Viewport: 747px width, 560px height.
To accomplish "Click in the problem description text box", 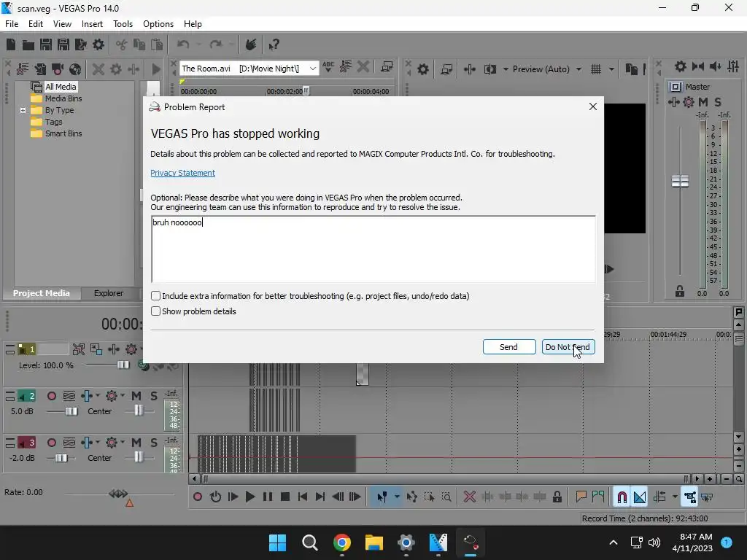I will click(373, 249).
